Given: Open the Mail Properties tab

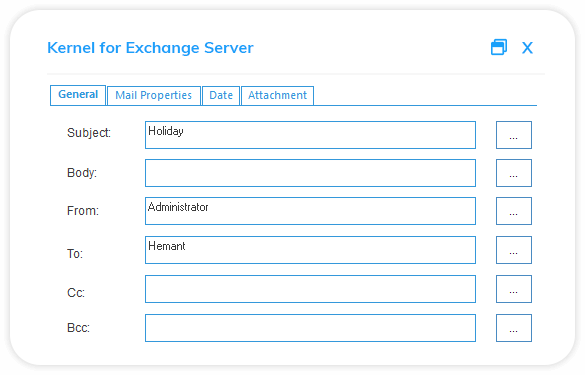Looking at the screenshot, I should pyautogui.click(x=153, y=96).
